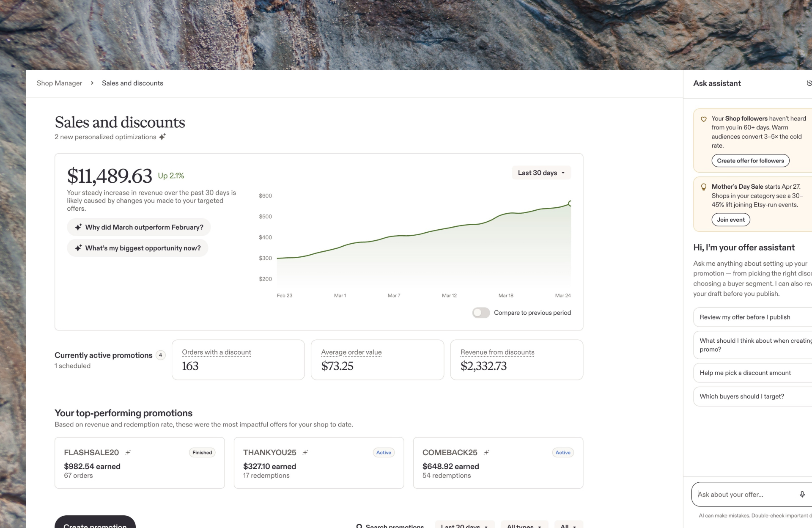Open assistant chat history icon
This screenshot has height=528, width=812.
(809, 83)
